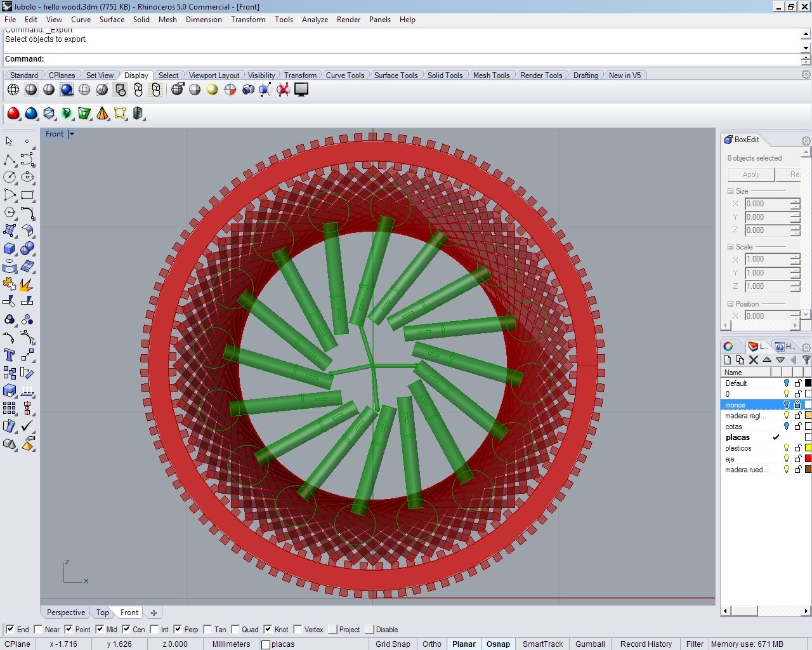Viewport: 812px width, 650px height.
Task: Open the Front viewport title dropdown arrow
Action: tap(72, 134)
